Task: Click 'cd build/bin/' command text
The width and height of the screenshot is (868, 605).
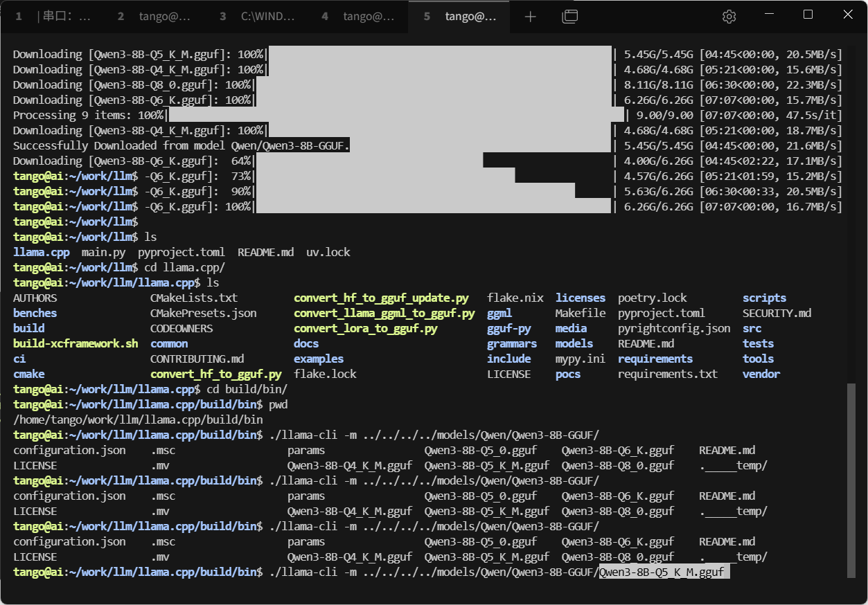Action: [247, 389]
